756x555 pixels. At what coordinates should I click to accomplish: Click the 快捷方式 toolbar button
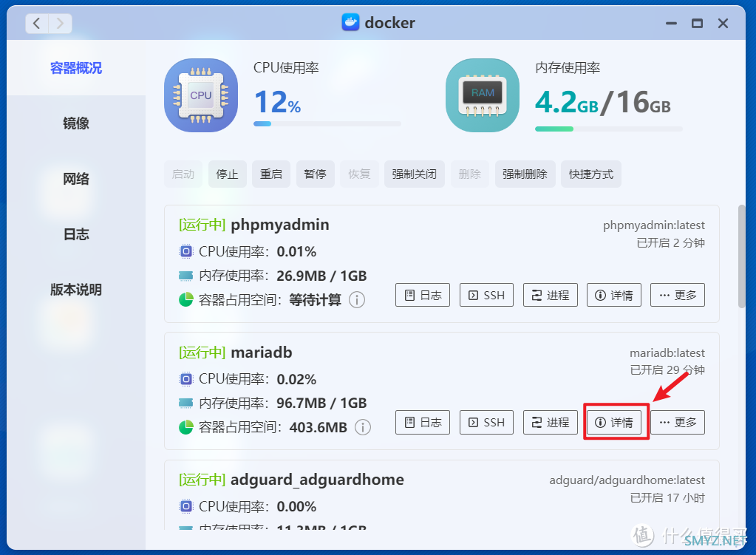(x=591, y=174)
